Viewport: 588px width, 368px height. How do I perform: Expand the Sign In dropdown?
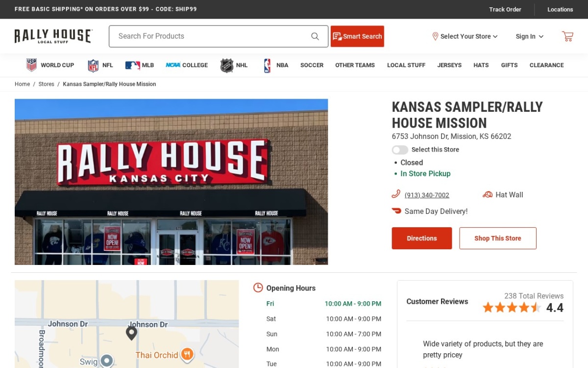(529, 36)
